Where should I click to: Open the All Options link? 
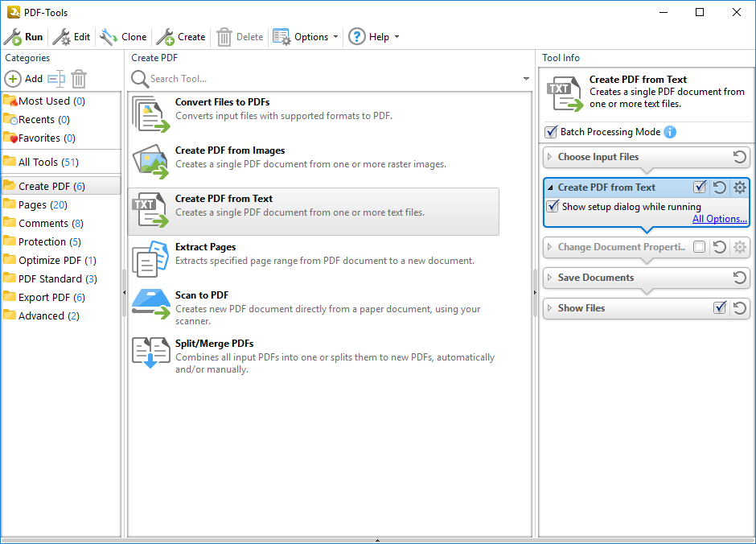click(720, 219)
